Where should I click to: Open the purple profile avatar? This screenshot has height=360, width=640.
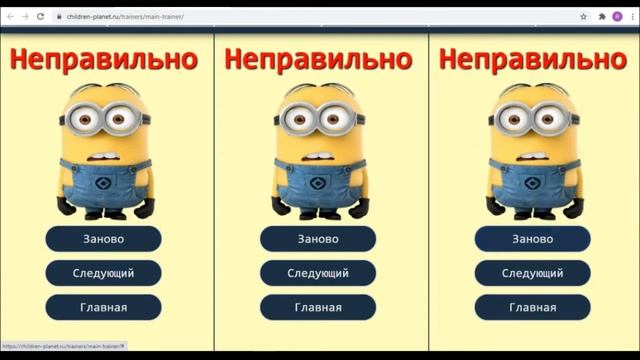(x=617, y=17)
